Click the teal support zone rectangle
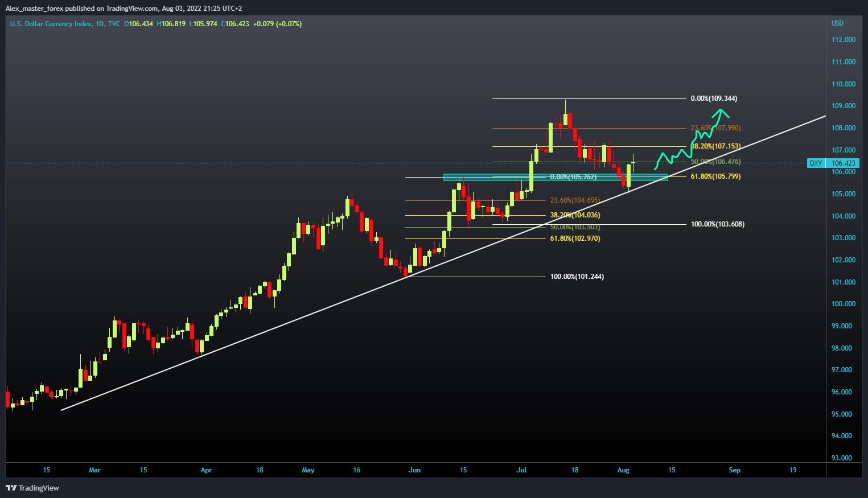The height and width of the screenshot is (498, 868). (556, 178)
